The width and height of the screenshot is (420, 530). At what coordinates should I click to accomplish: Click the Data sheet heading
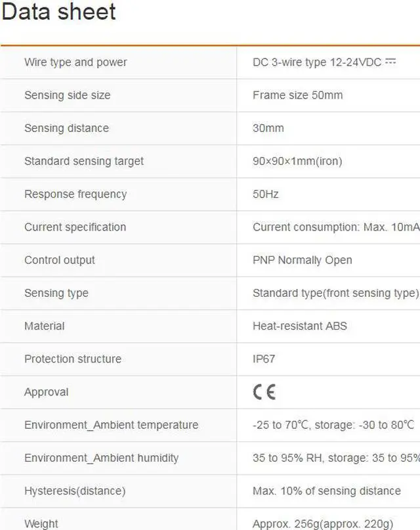pos(58,12)
